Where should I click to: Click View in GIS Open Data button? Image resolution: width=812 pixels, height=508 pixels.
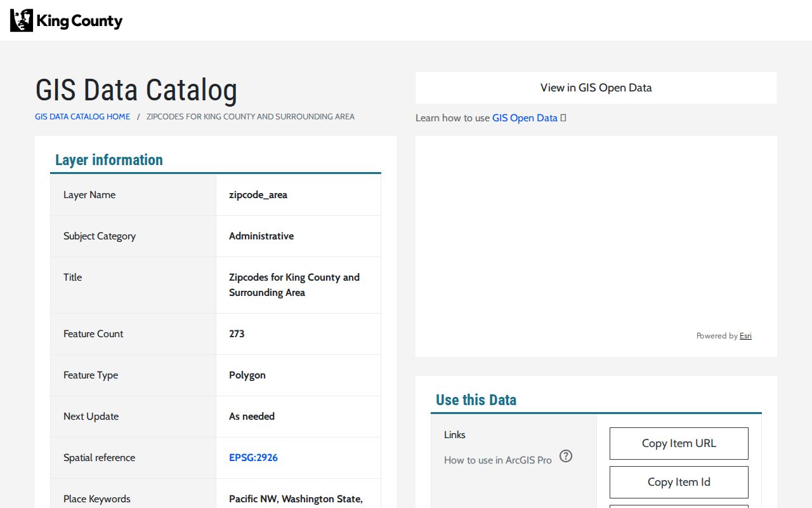(x=596, y=88)
